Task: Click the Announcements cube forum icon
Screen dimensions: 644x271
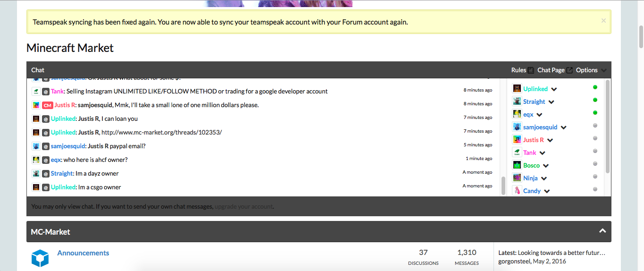Action: 40,258
